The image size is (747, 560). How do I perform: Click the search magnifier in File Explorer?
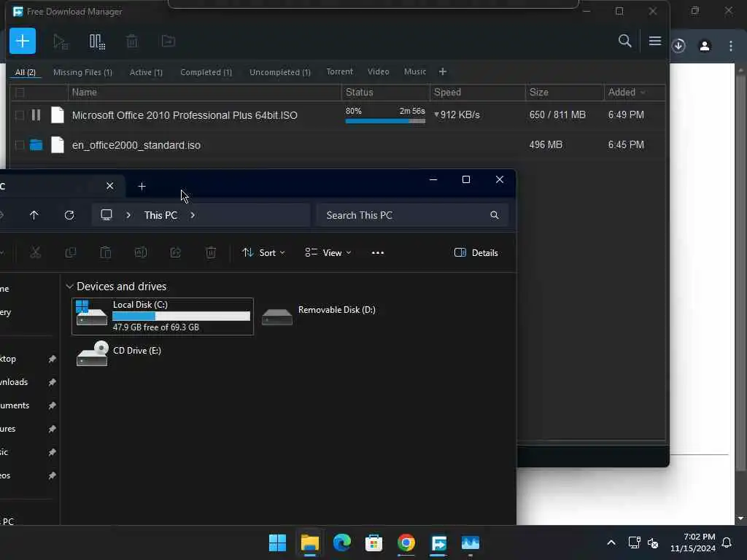(495, 215)
